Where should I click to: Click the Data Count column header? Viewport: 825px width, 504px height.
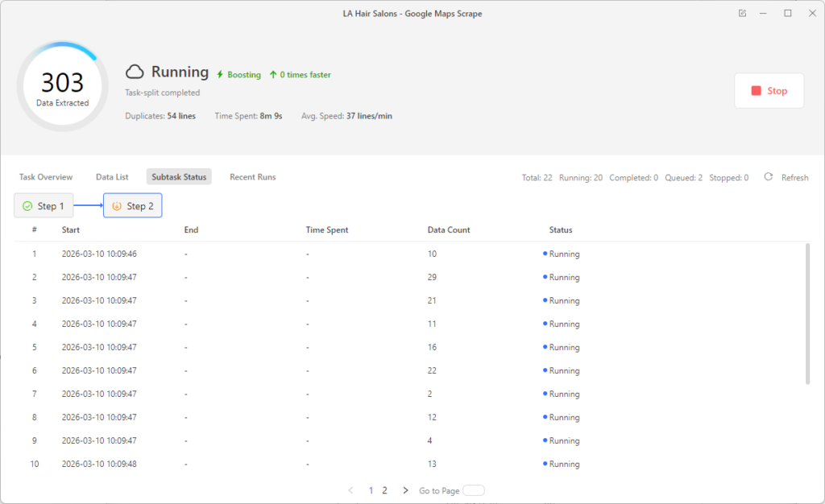[x=449, y=230]
